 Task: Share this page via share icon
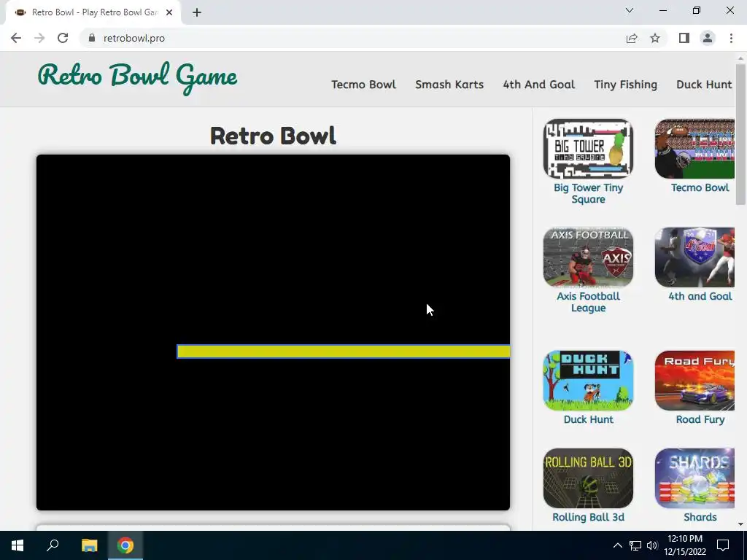pyautogui.click(x=632, y=38)
